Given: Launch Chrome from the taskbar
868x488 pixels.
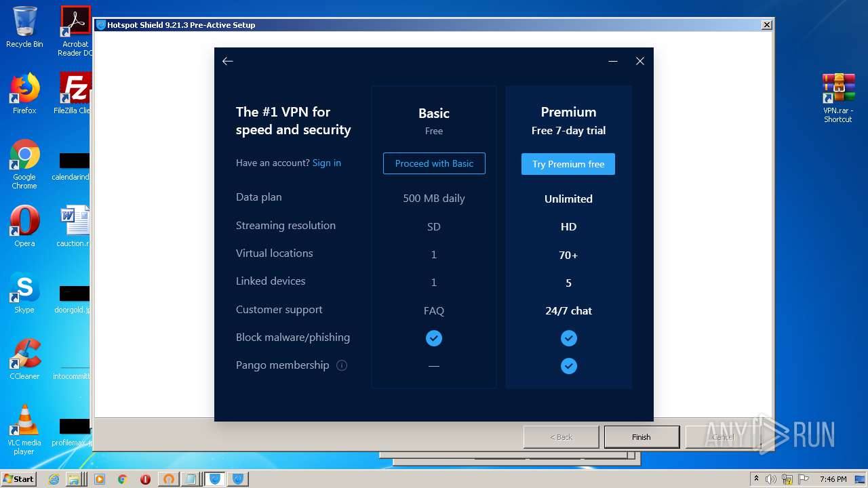Looking at the screenshot, I should tap(122, 479).
